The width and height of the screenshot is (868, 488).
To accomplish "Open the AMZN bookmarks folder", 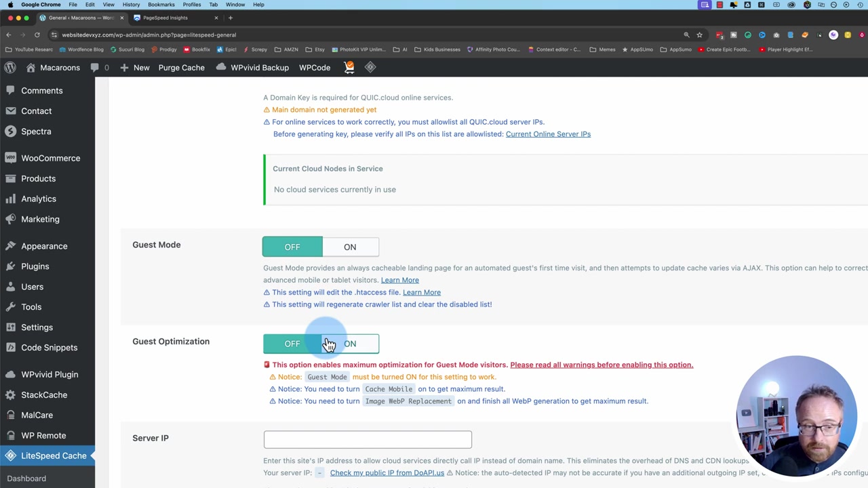I will pos(287,49).
